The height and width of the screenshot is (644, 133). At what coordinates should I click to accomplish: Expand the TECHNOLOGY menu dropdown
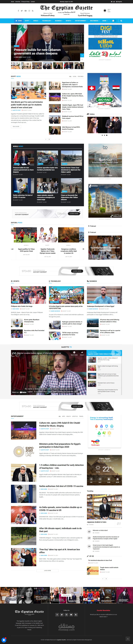(47, 21)
